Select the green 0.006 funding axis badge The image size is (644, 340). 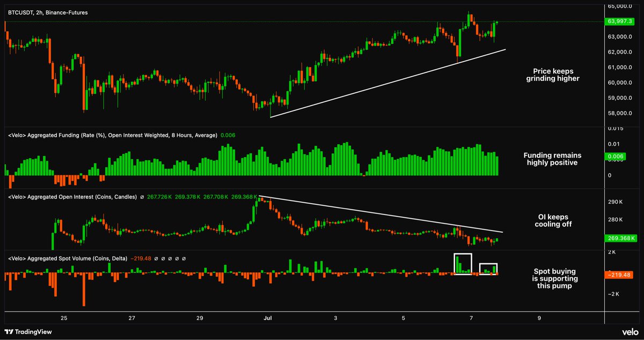[x=614, y=156]
